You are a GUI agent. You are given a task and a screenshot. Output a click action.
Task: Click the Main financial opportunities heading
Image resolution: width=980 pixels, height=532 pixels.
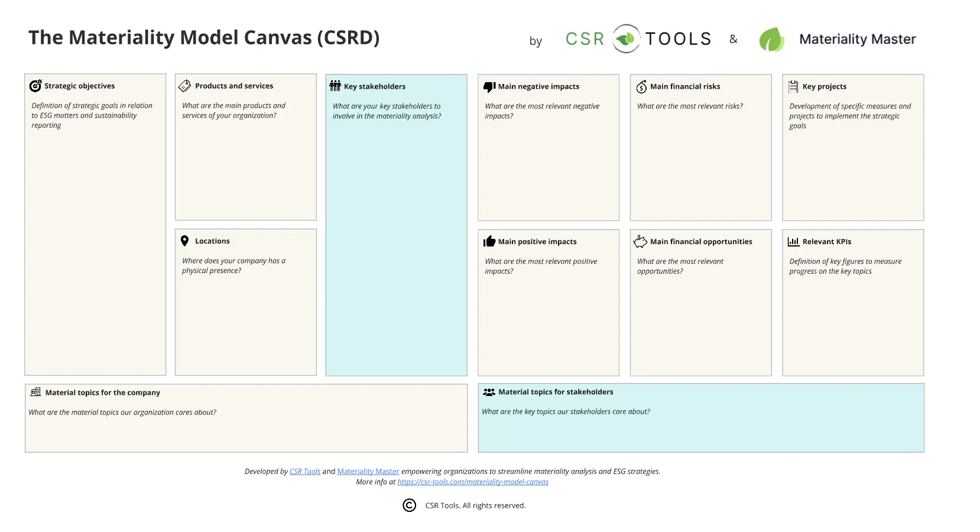701,242
